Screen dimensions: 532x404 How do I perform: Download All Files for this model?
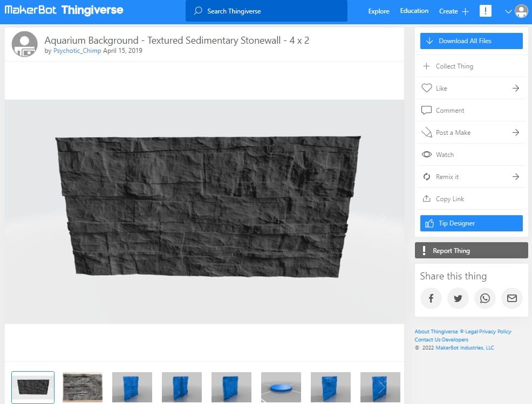(x=471, y=40)
